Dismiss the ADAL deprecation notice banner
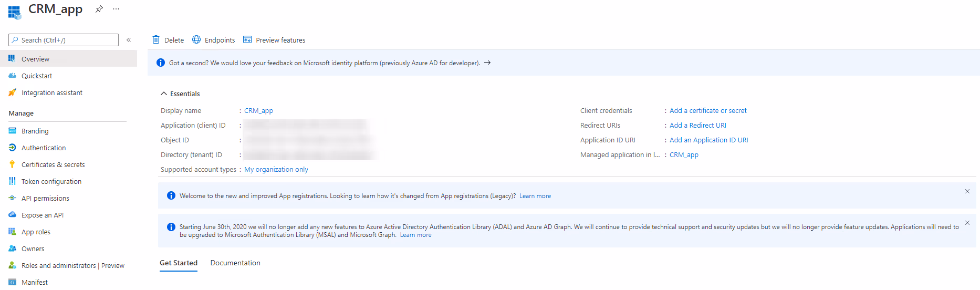980x290 pixels. (x=967, y=223)
